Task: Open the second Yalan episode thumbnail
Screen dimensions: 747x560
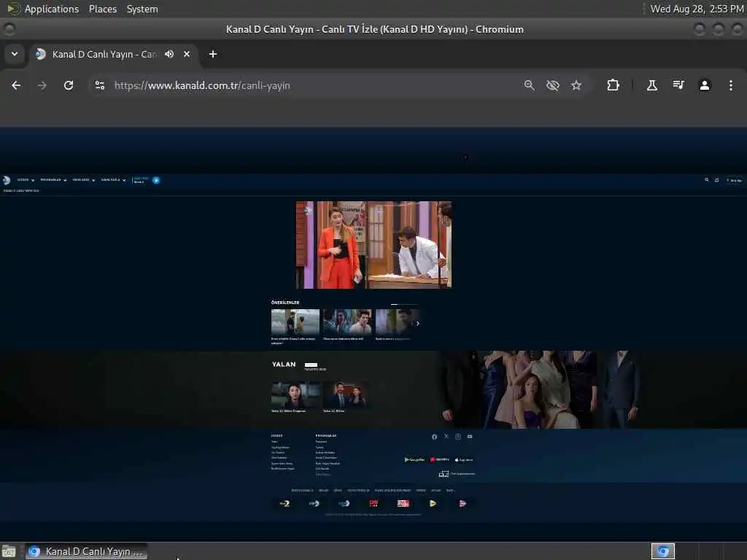Action: click(x=347, y=394)
